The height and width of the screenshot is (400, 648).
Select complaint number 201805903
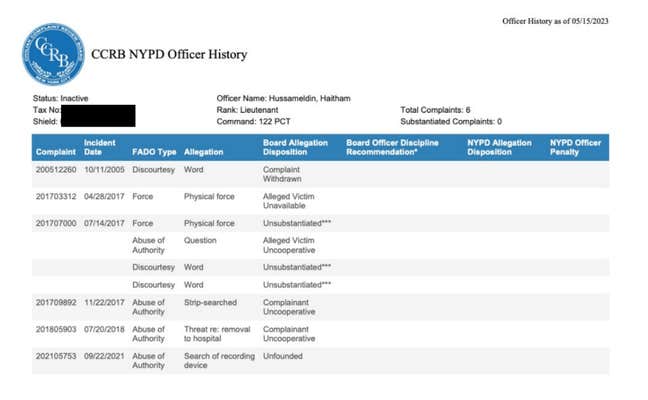(56, 327)
